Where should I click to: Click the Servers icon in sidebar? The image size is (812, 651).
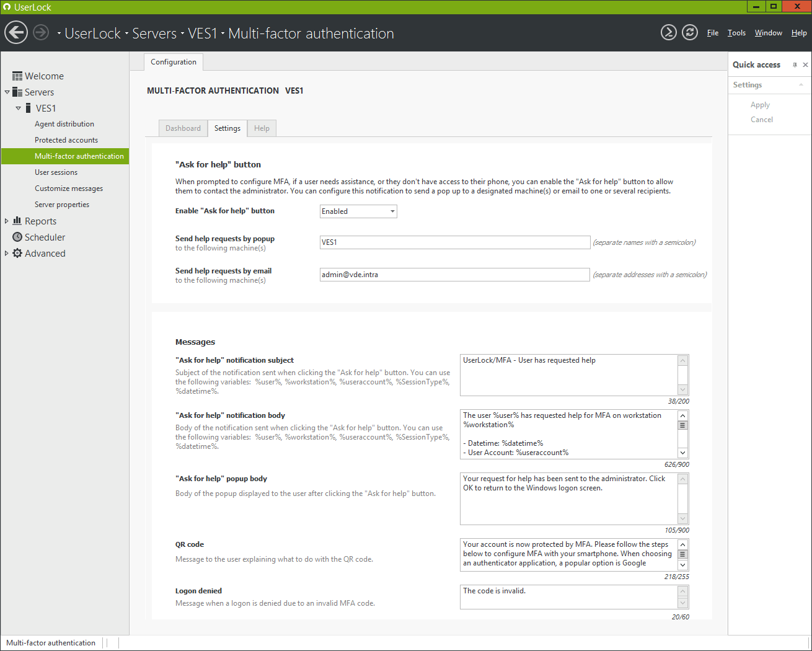coord(17,92)
